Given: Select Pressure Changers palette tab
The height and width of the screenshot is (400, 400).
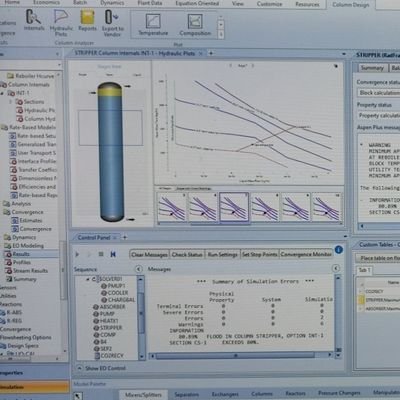Looking at the screenshot, I should (339, 393).
